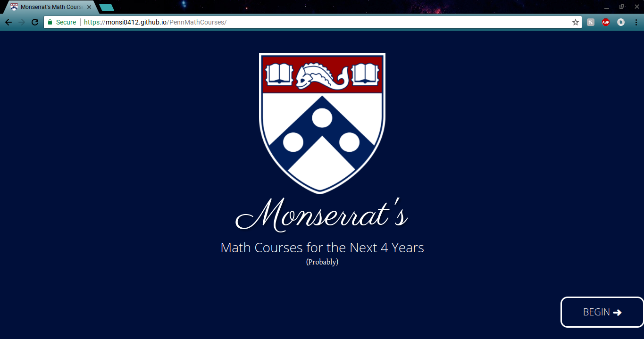Image resolution: width=644 pixels, height=339 pixels.
Task: Open the Adblock Plus extension
Action: pyautogui.click(x=606, y=22)
